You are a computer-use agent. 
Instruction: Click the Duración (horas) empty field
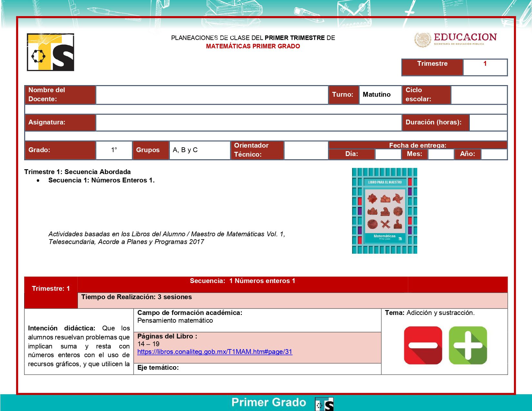488,122
